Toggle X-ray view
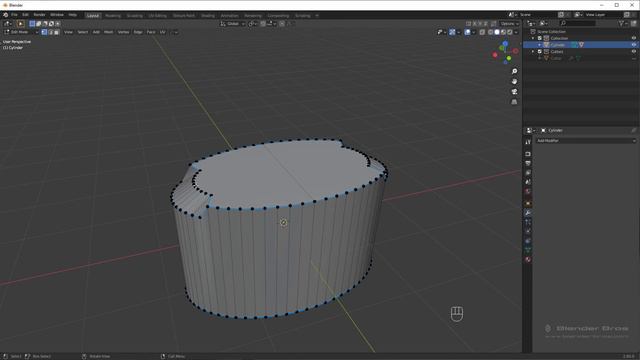The image size is (640, 360). (482, 32)
